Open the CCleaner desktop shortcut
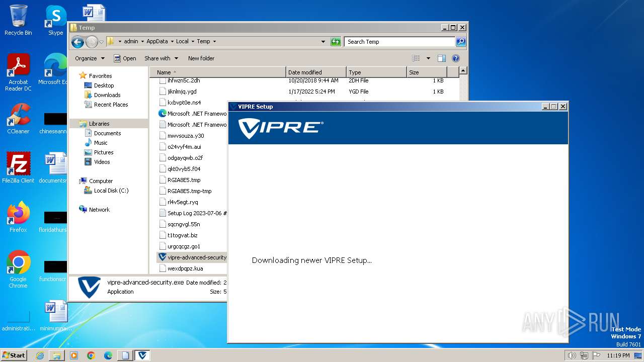 pos(18,118)
